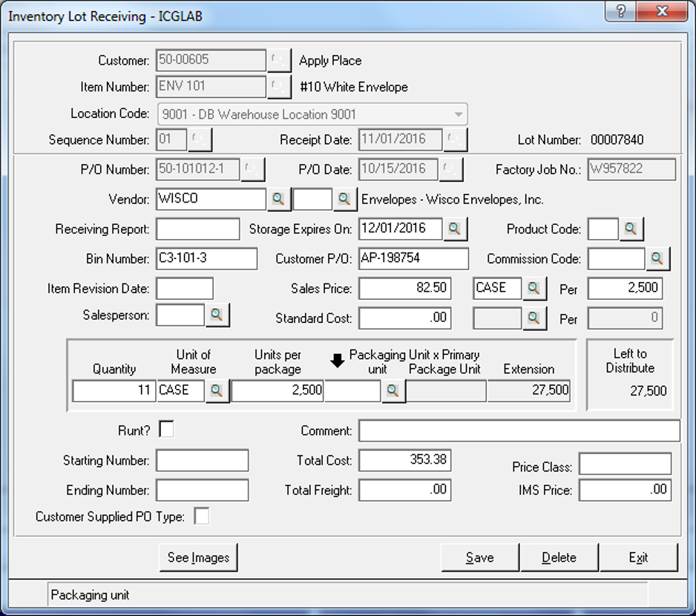Click Lot Number value 00007840

[617, 140]
